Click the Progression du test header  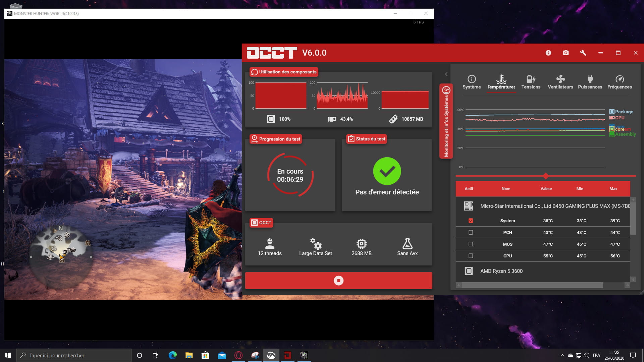(276, 139)
